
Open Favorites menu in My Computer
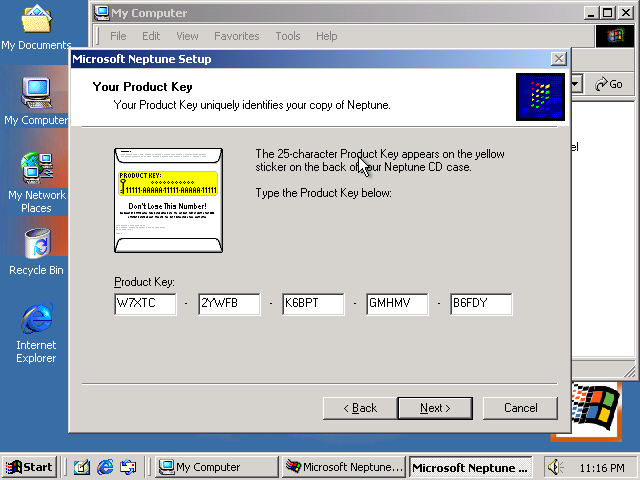pos(237,36)
